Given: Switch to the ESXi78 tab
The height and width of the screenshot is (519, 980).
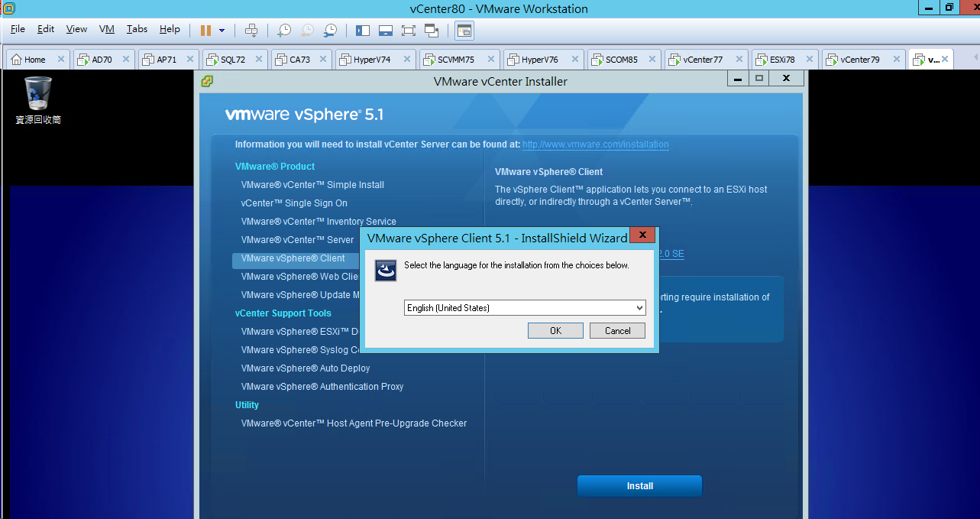Looking at the screenshot, I should 782,60.
